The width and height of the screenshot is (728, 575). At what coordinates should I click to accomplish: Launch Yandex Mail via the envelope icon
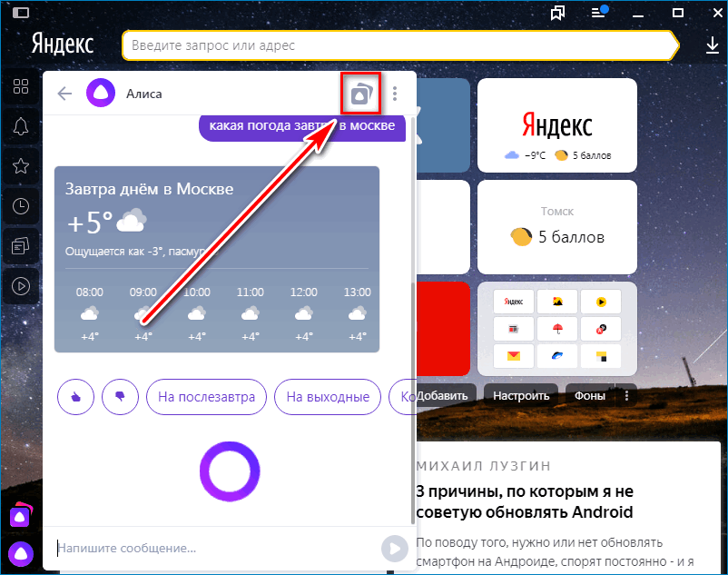pos(514,357)
